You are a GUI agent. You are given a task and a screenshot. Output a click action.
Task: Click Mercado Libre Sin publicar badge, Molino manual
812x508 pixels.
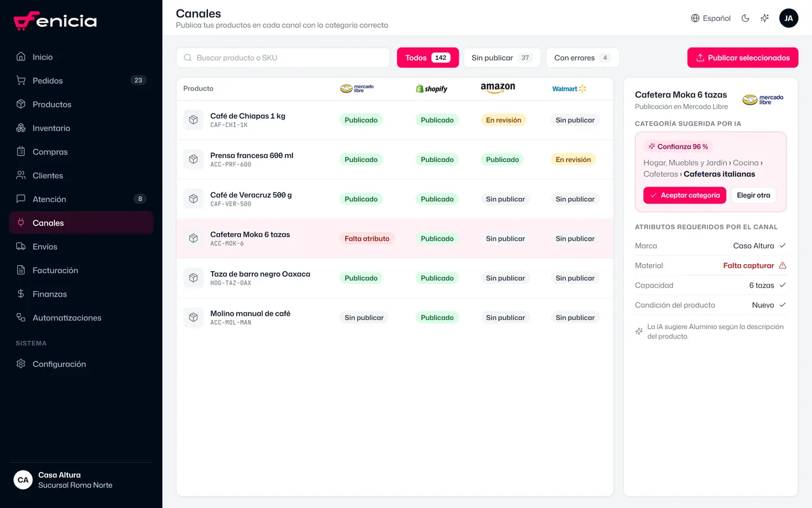click(x=364, y=317)
